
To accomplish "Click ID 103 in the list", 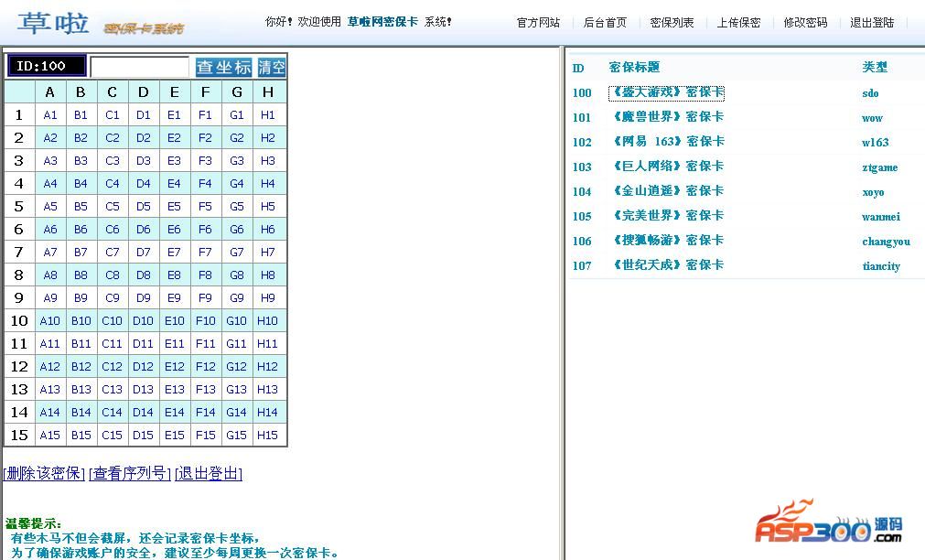I will (x=582, y=167).
